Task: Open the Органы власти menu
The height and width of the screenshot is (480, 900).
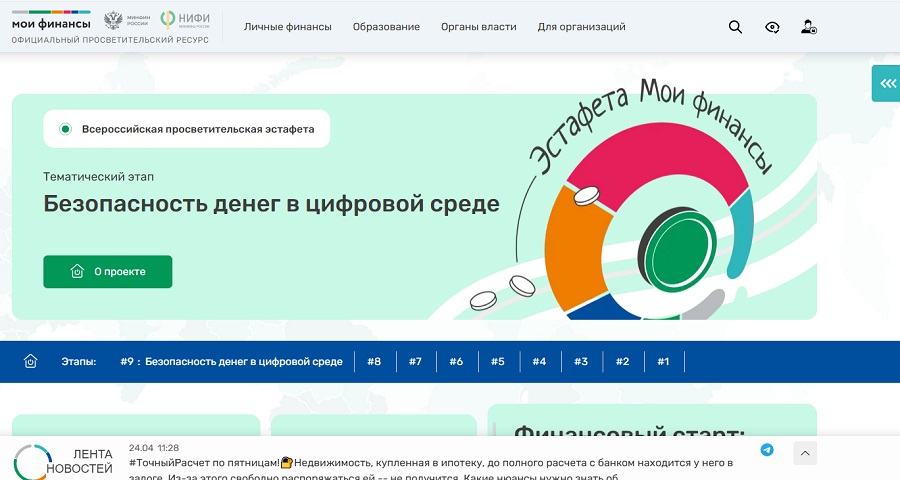Action: point(479,27)
